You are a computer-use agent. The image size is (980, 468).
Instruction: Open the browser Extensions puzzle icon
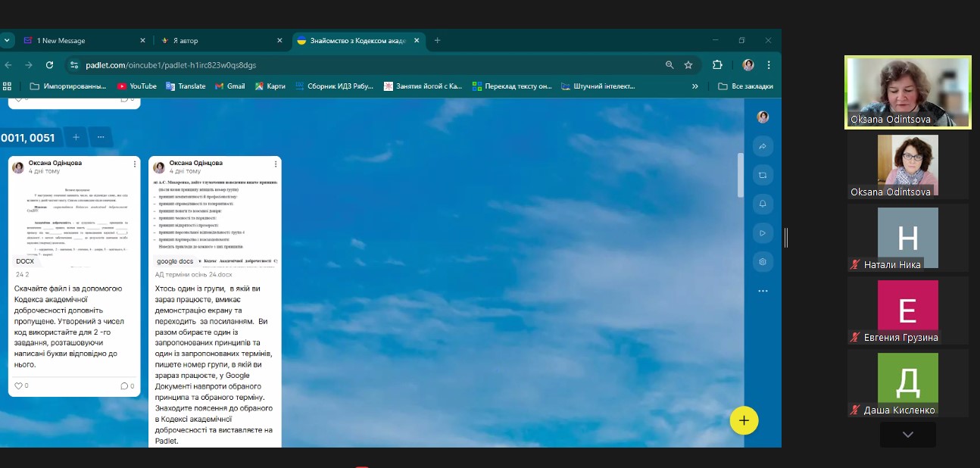point(717,65)
